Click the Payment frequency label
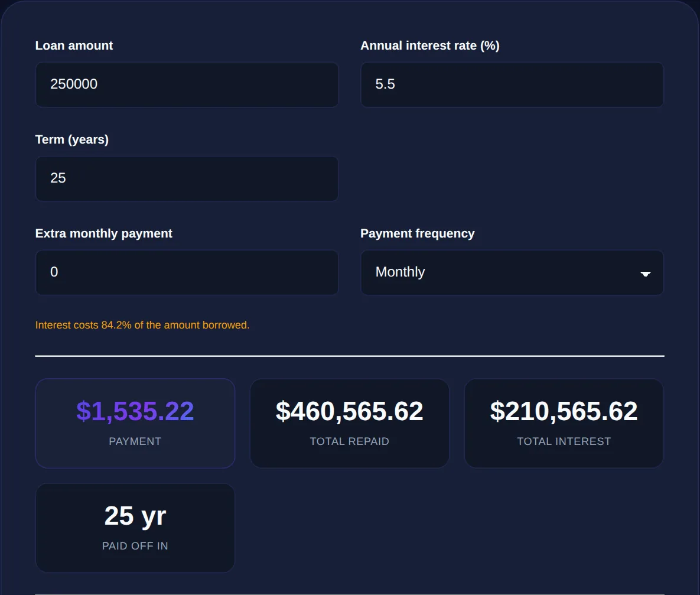 coord(418,233)
